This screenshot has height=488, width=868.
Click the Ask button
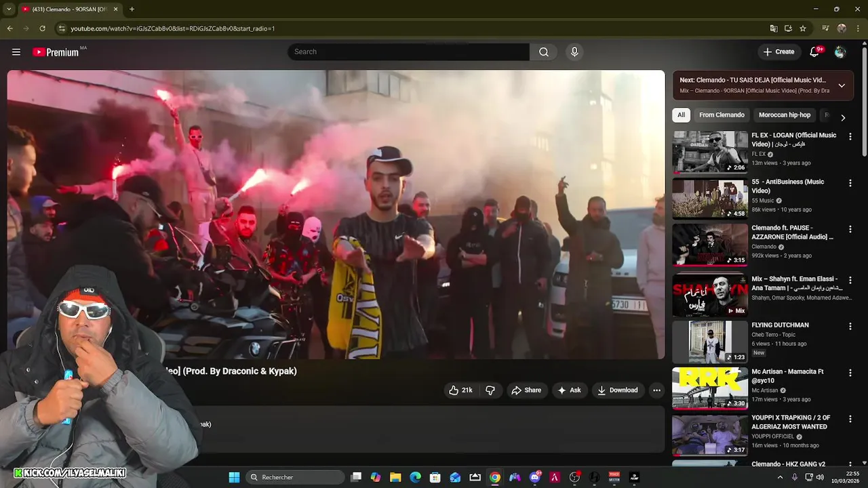click(x=570, y=390)
